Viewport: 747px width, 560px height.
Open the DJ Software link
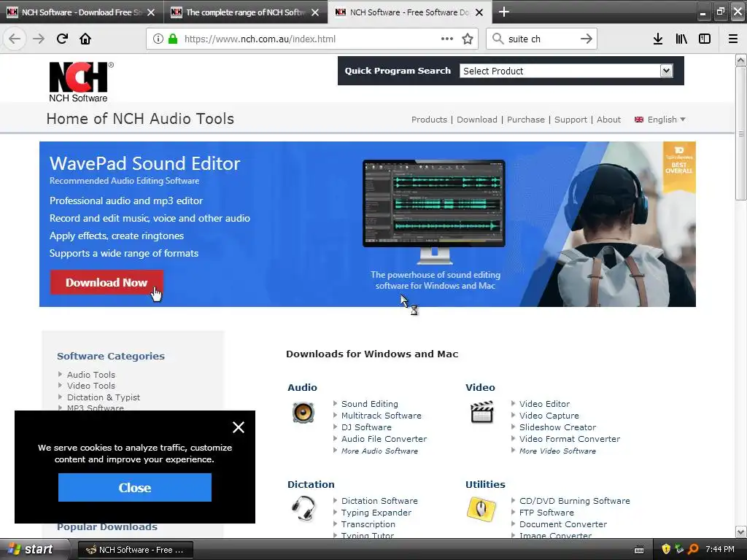366,427
